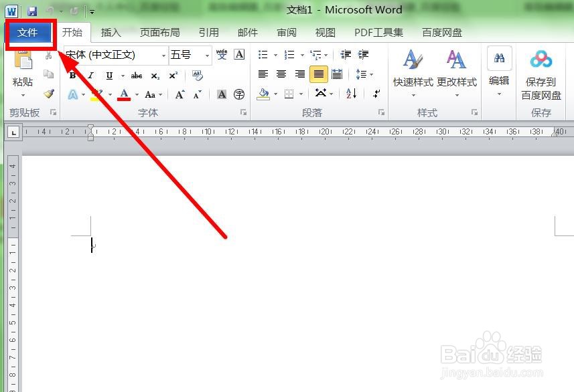Click the multilevel list icon
Viewport: 574px width, 392px height.
point(315,55)
